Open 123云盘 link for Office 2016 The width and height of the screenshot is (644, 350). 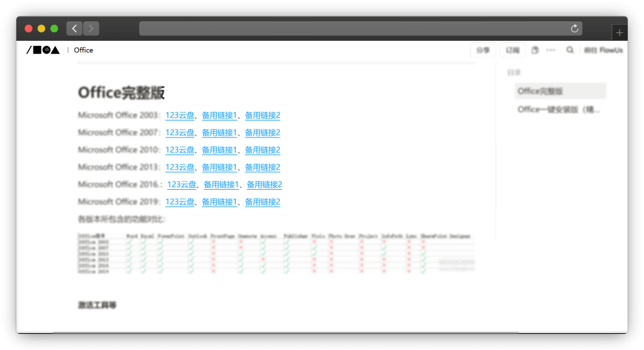pos(182,185)
